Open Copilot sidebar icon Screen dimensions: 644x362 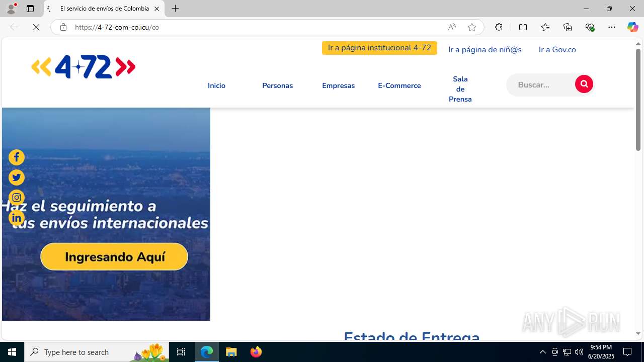632,27
